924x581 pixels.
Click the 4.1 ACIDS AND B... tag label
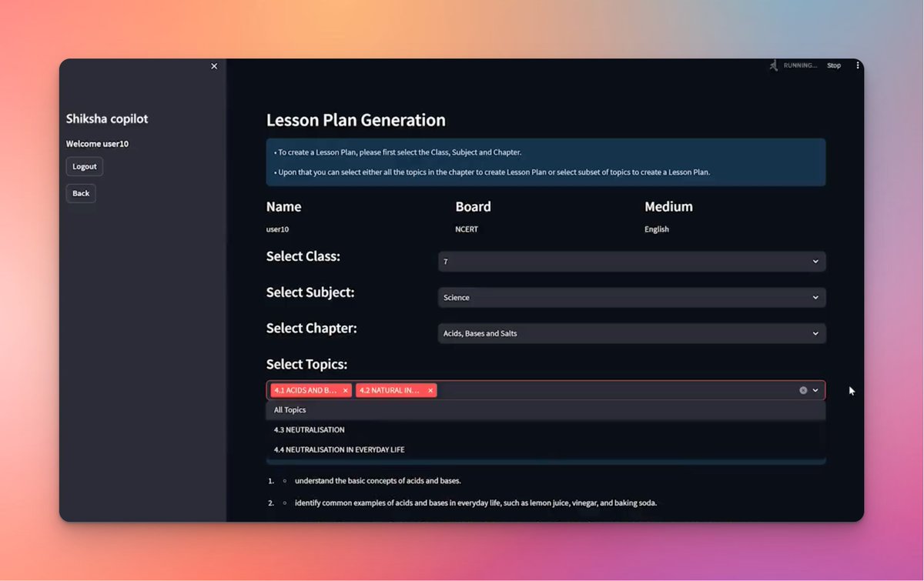(306, 390)
